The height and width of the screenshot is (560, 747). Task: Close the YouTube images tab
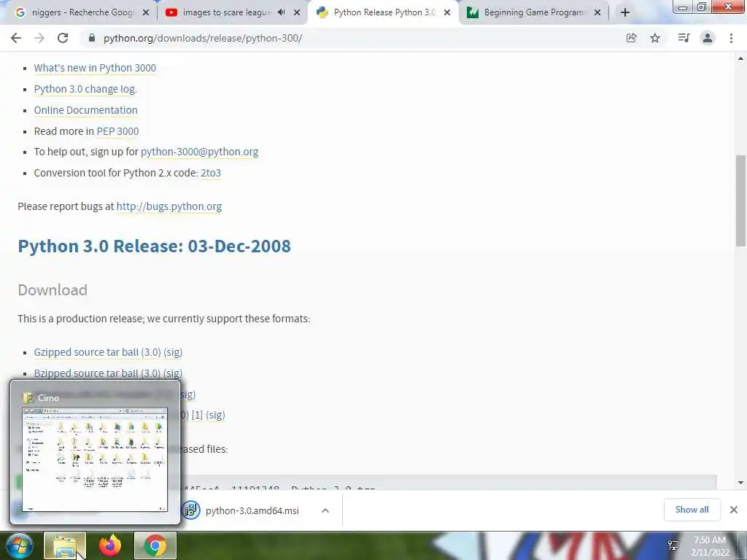pos(297,12)
